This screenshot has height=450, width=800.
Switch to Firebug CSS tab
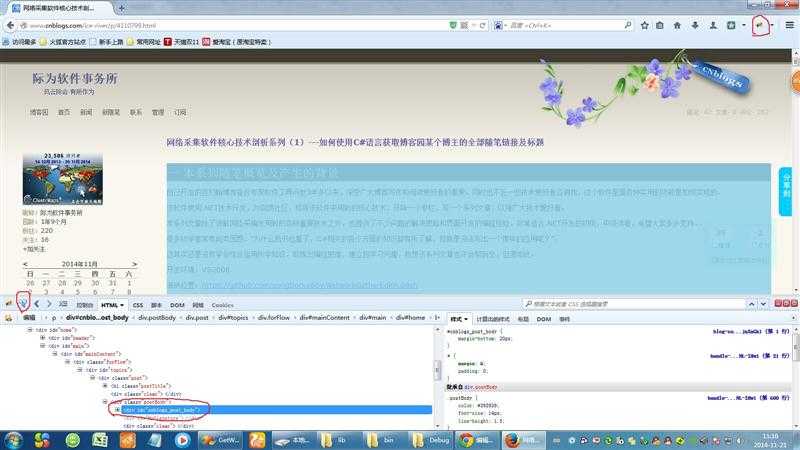click(x=138, y=305)
